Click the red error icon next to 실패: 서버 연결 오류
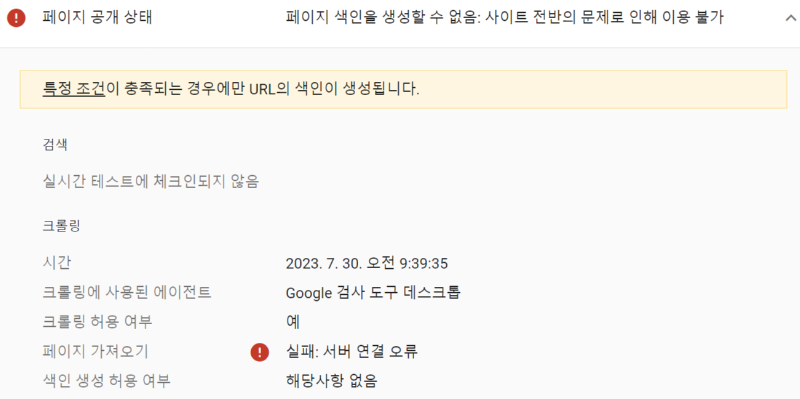 (260, 352)
